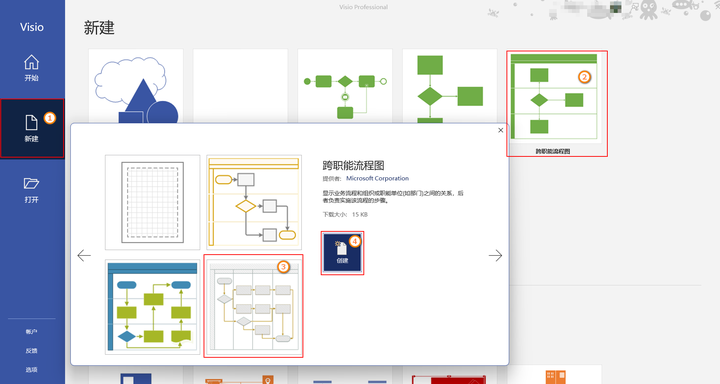Go to the previous template with the left arrow

84,255
